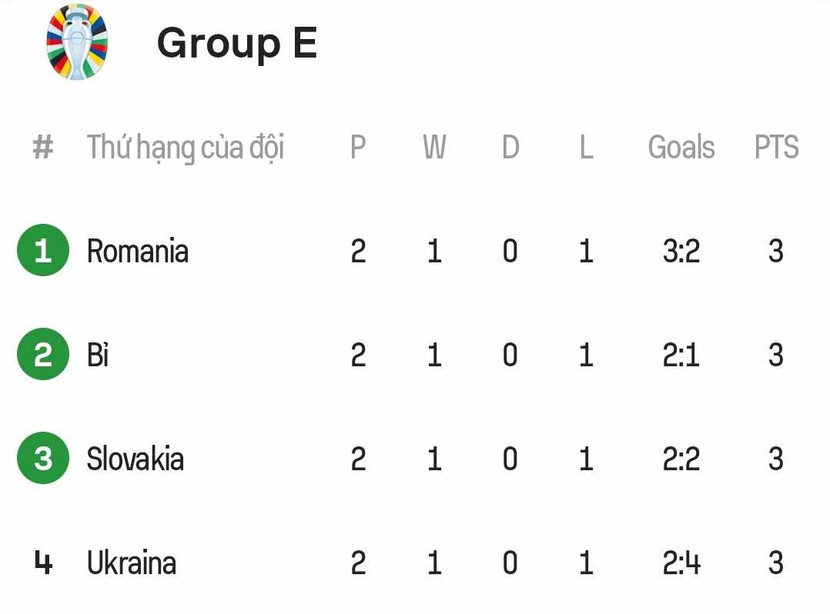The image size is (830, 614).
Task: Open the Bỉ team name
Action: [x=98, y=355]
